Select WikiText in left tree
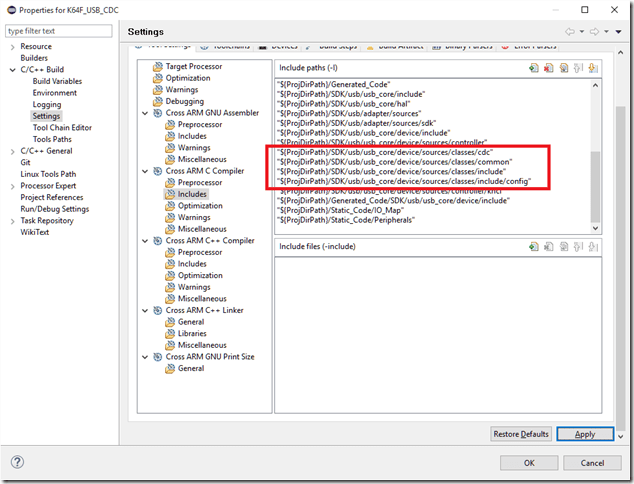 pos(35,232)
